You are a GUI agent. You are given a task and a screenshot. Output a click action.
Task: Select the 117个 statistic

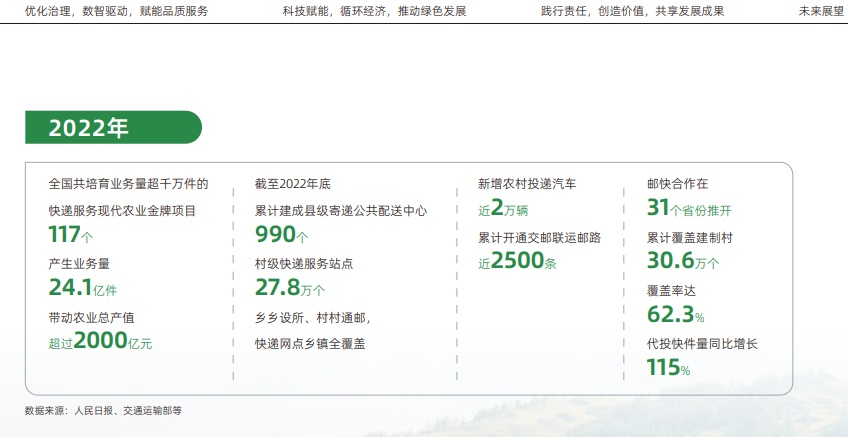point(71,236)
